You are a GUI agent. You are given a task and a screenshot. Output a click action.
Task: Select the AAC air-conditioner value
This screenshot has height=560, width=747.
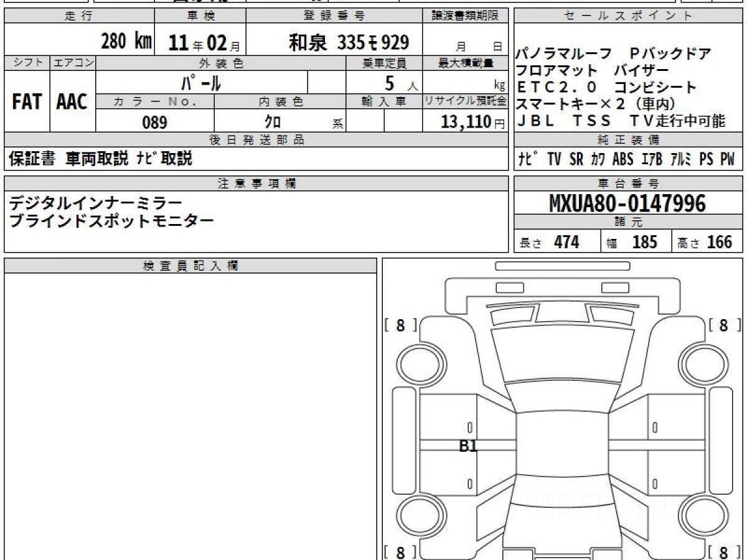72,101
